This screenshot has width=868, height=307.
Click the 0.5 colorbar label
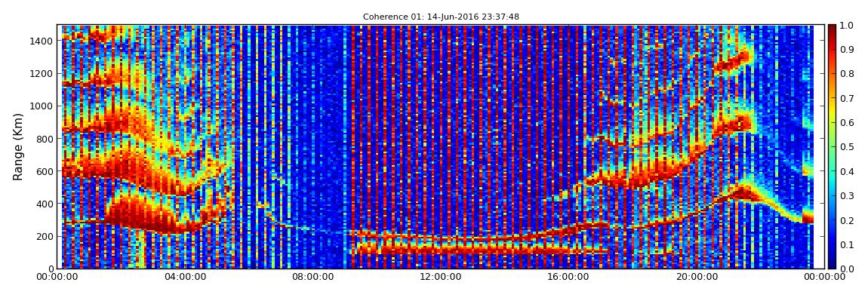[846, 147]
